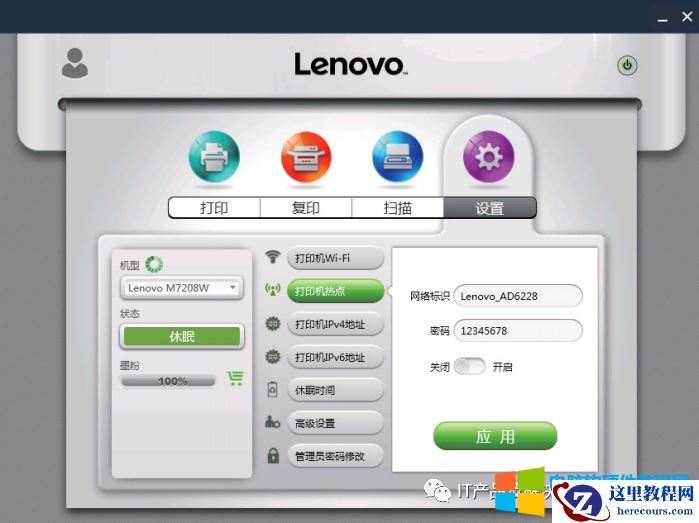Open 打印机IPv6地址 settings

pyautogui.click(x=336, y=357)
